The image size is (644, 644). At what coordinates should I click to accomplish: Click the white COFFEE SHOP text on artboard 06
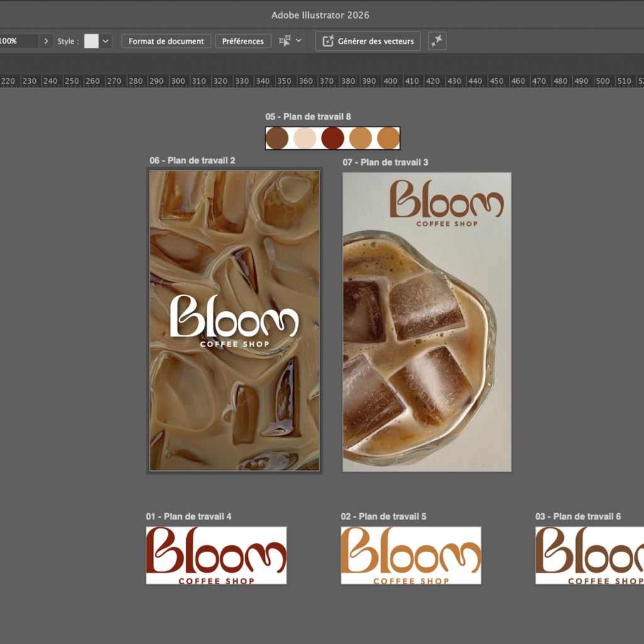click(x=235, y=344)
